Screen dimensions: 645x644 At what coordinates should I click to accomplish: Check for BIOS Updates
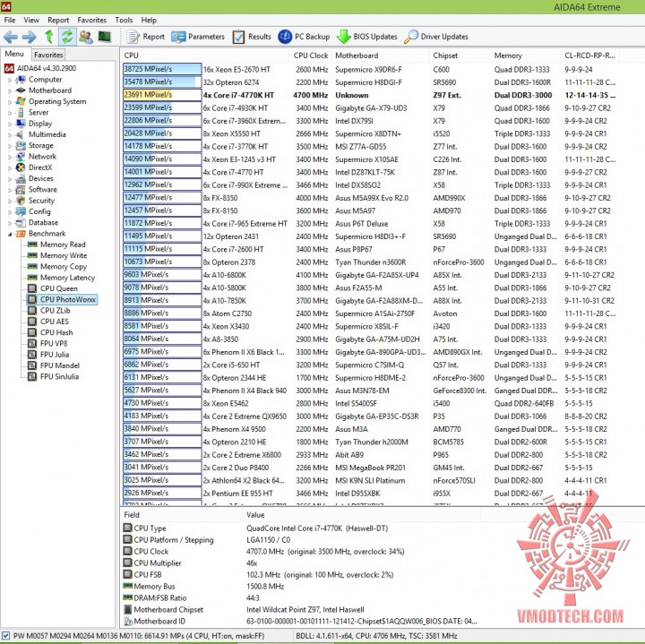pyautogui.click(x=367, y=37)
